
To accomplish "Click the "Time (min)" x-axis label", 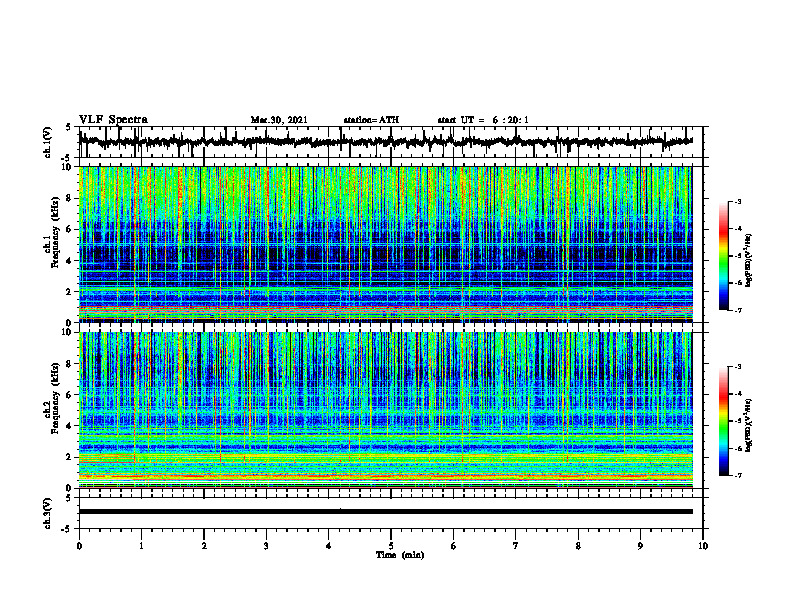I will (x=400, y=555).
